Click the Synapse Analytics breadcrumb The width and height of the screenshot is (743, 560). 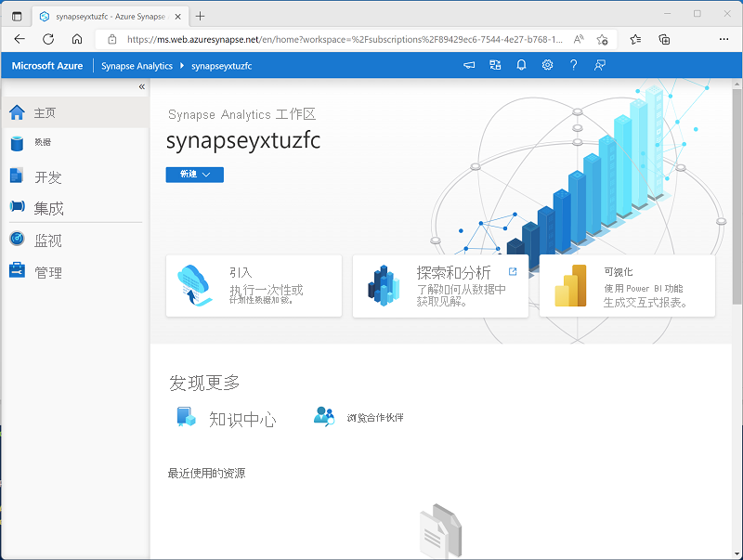tap(137, 66)
